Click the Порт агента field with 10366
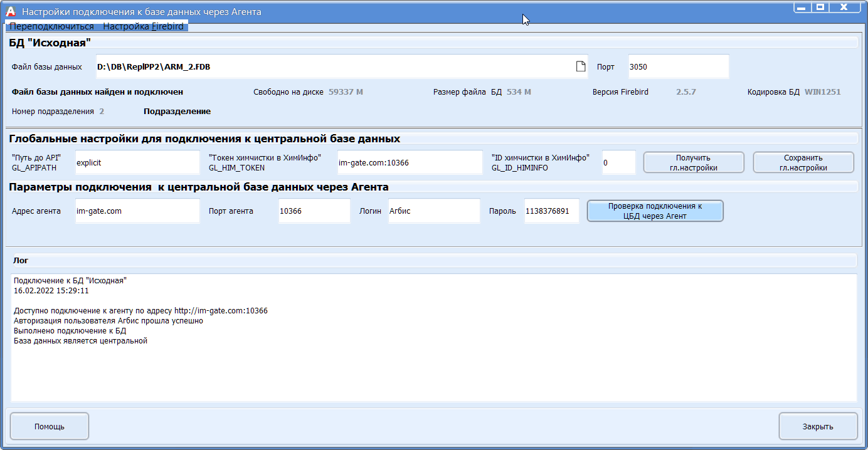The image size is (868, 450). coord(314,211)
